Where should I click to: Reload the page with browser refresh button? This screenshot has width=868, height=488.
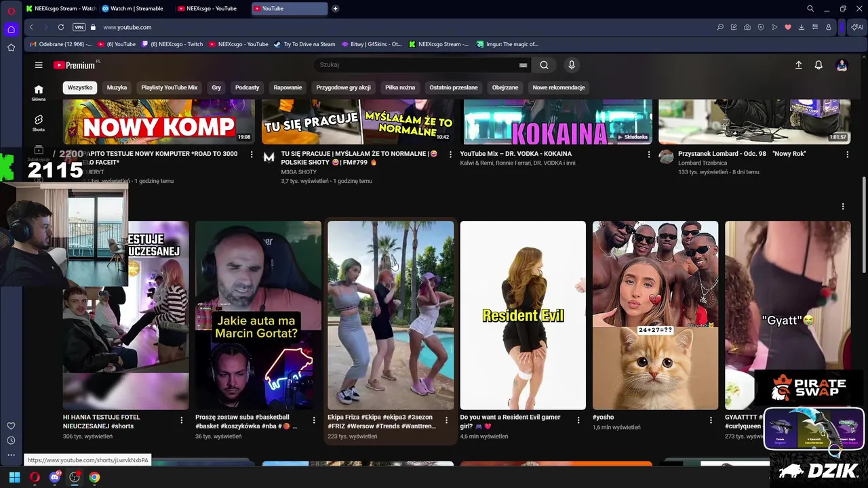click(x=60, y=27)
